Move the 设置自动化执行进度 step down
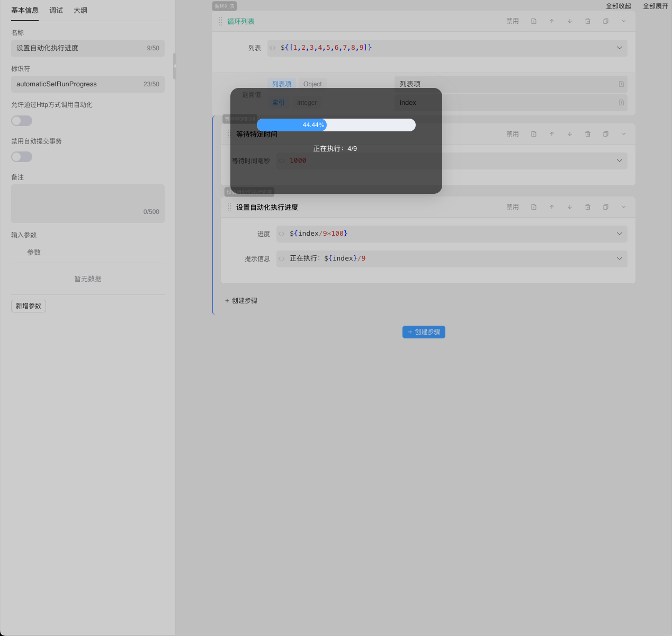The height and width of the screenshot is (636, 672). (x=570, y=207)
